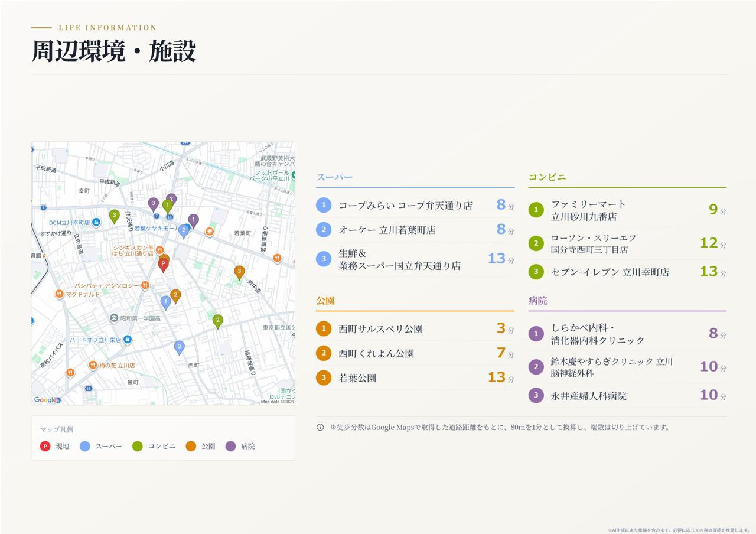Click the 3分 walking time for 西町サルスベリ公園
This screenshot has width=756, height=534.
[x=506, y=328]
